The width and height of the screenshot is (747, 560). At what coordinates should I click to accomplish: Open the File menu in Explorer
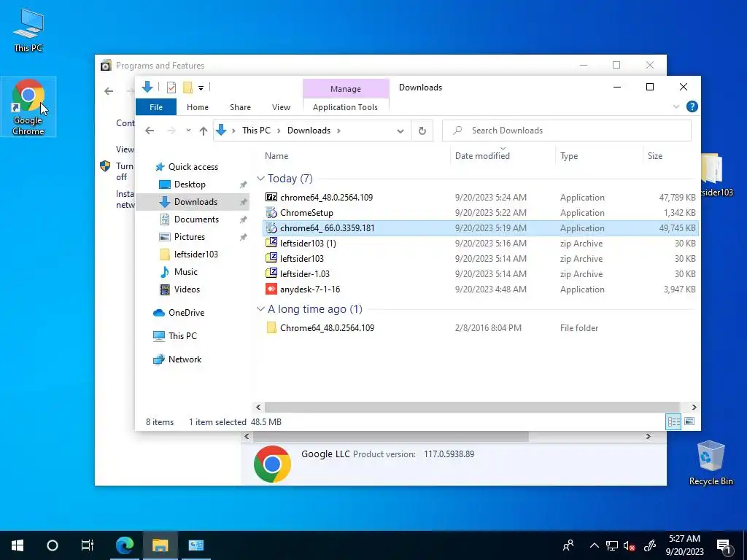156,107
